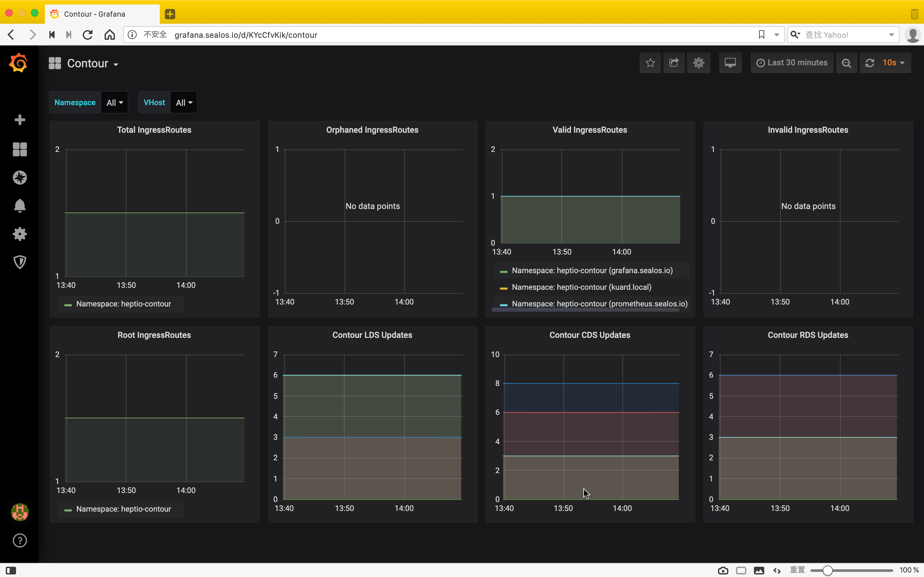The height and width of the screenshot is (577, 924).
Task: Click the Share dashboard icon
Action: pos(674,63)
